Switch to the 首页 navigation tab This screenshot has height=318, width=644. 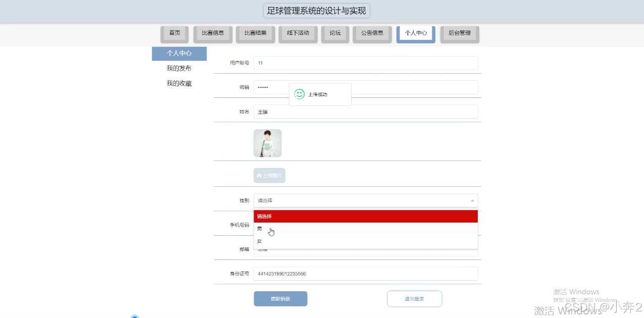pyautogui.click(x=174, y=33)
